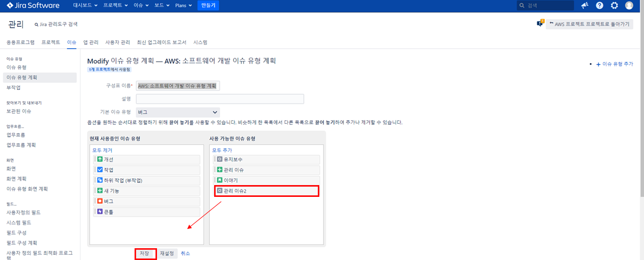Click the 재설정 reset button
The height and width of the screenshot is (260, 644).
(167, 253)
